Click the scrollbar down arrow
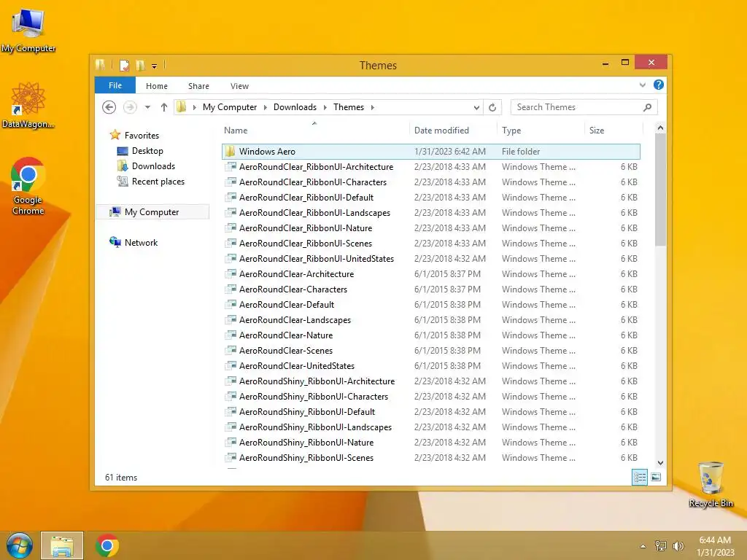The image size is (747, 560). pyautogui.click(x=660, y=462)
